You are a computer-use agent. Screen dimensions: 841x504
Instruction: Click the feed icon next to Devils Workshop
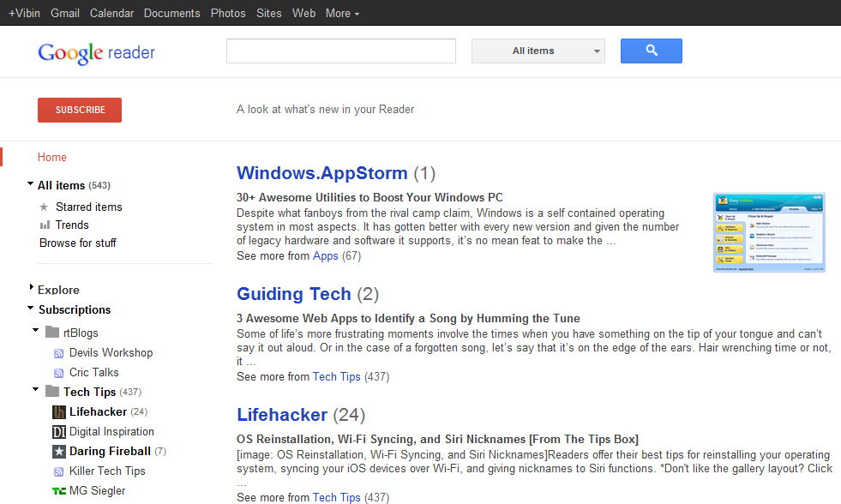tap(58, 353)
